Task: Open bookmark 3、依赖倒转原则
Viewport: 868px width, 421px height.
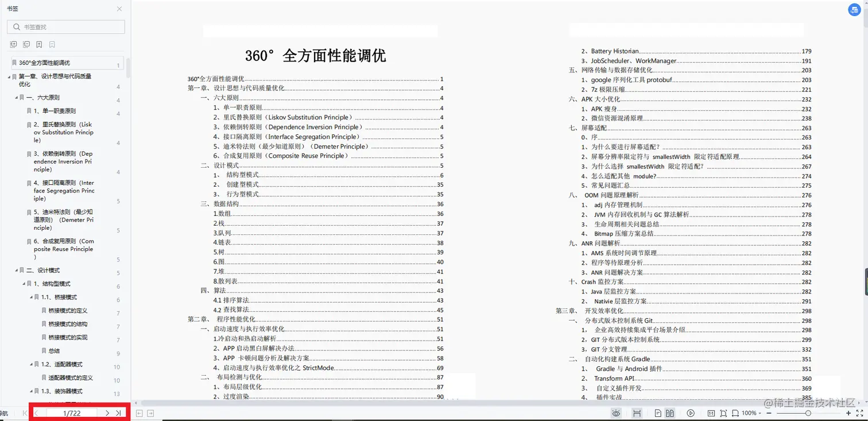Action: click(x=64, y=161)
